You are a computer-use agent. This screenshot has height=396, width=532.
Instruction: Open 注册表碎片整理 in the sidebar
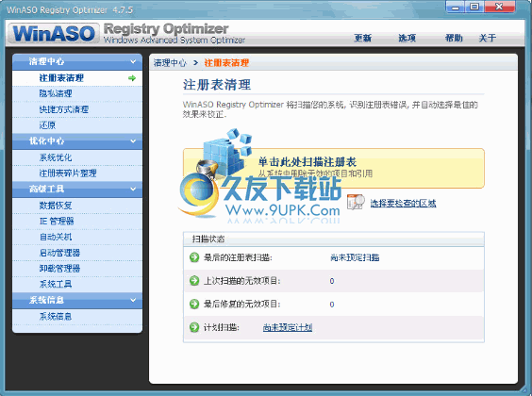(77, 173)
